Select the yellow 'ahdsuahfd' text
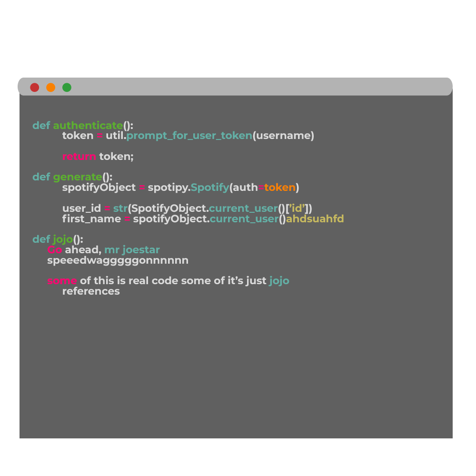 tap(315, 219)
